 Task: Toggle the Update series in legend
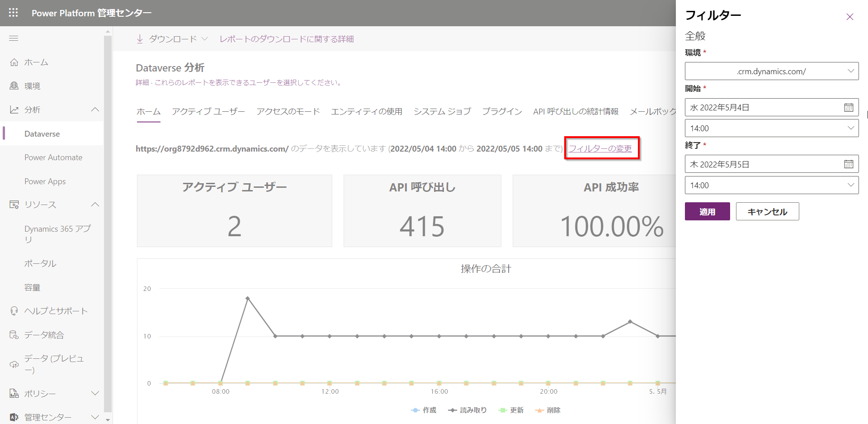coord(511,410)
